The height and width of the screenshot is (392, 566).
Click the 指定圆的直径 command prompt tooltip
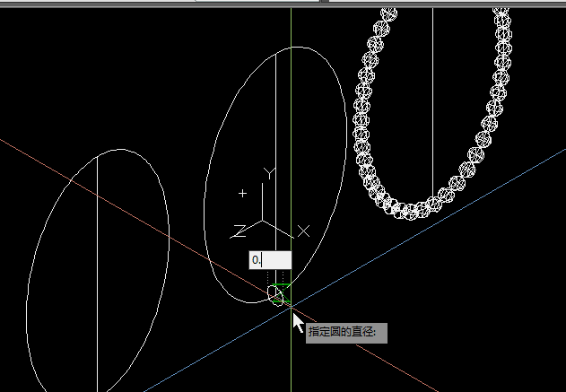point(346,332)
